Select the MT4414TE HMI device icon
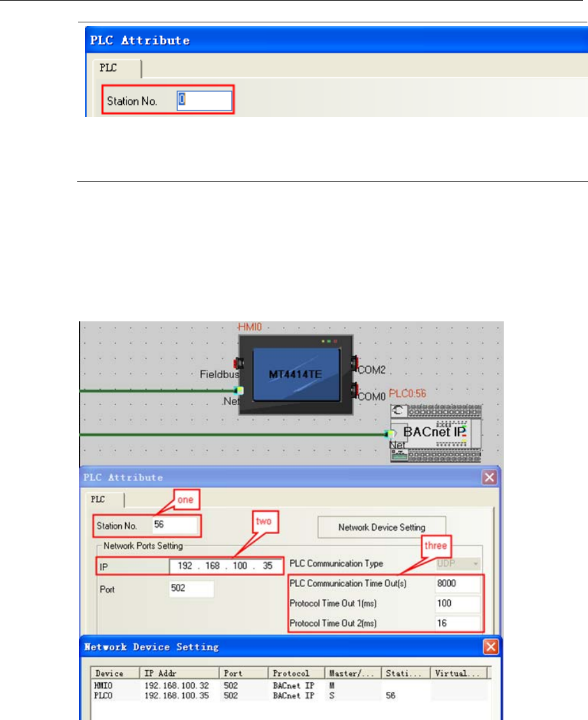Screen dimensions: 588x720 coord(296,374)
